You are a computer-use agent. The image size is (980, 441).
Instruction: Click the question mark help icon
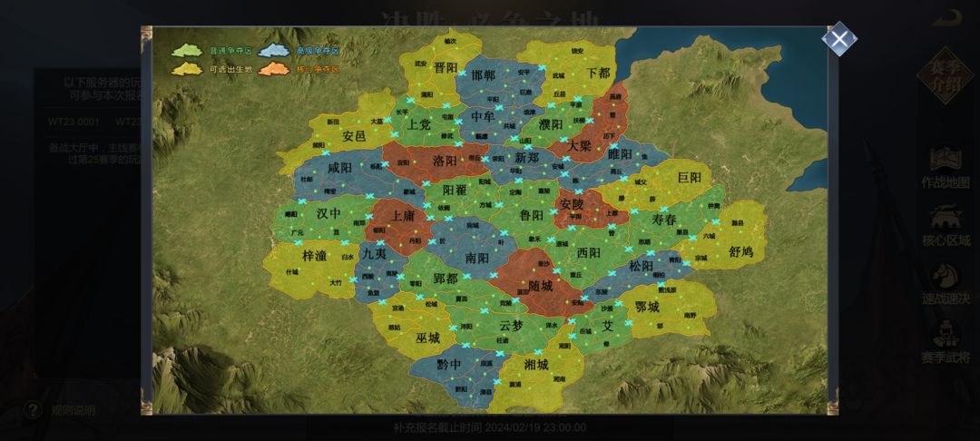34,410
